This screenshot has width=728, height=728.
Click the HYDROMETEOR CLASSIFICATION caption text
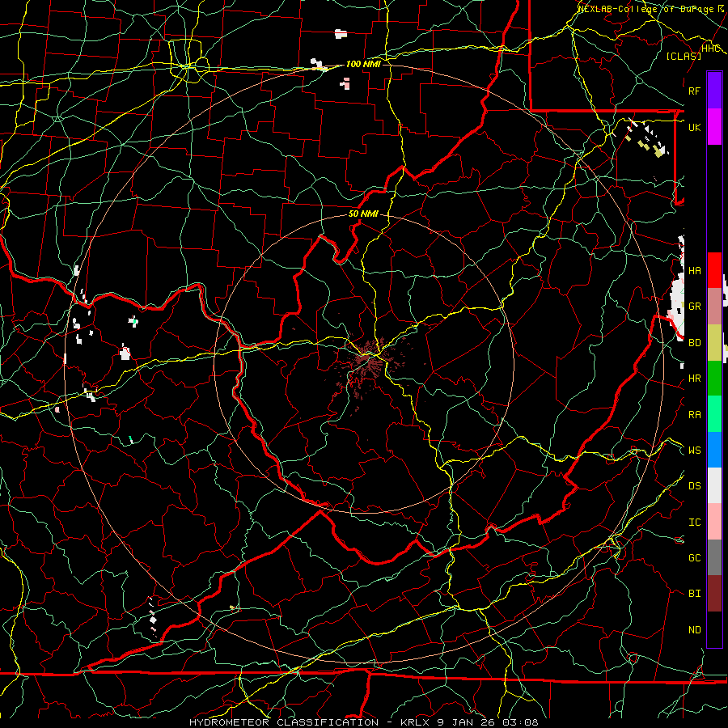click(x=284, y=722)
